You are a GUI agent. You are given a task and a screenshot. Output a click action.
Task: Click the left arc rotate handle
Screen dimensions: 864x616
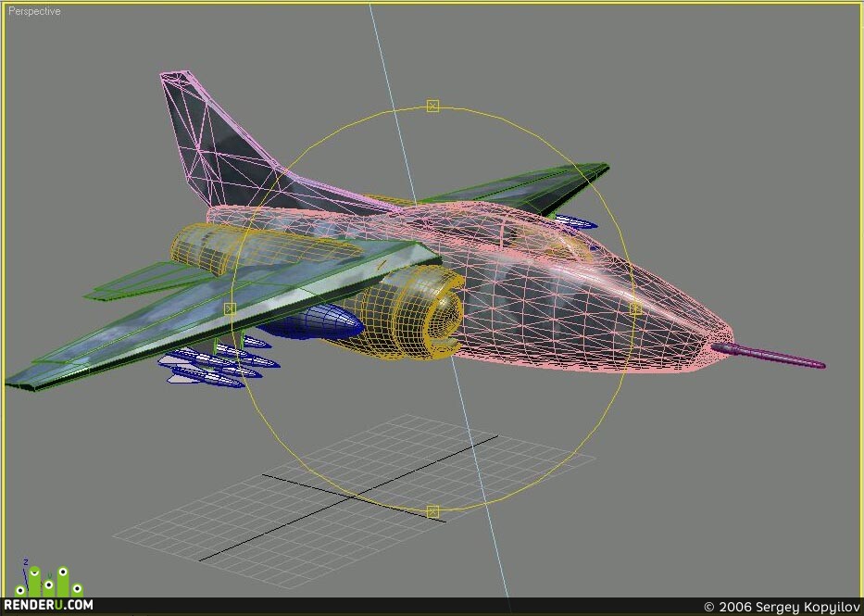[231, 309]
